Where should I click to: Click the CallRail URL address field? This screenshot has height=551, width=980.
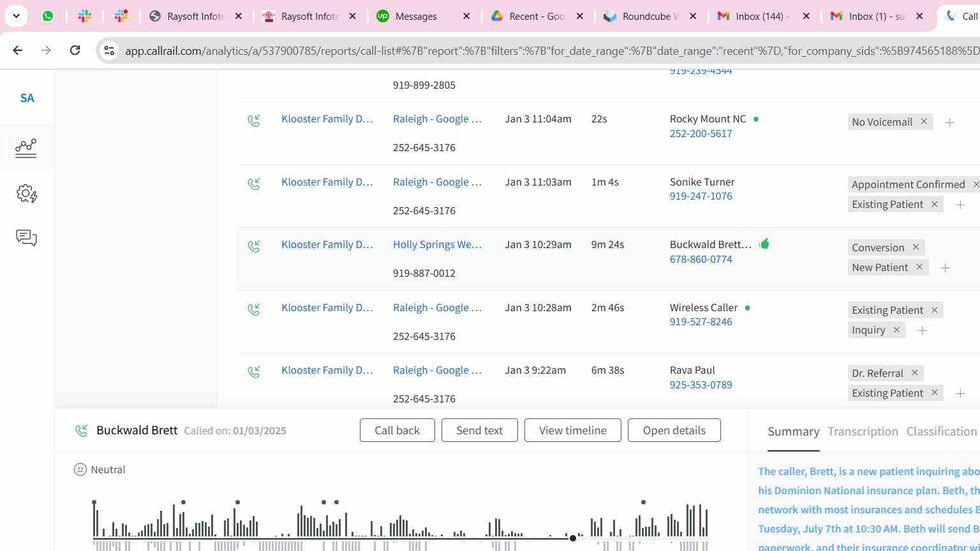pyautogui.click(x=552, y=50)
